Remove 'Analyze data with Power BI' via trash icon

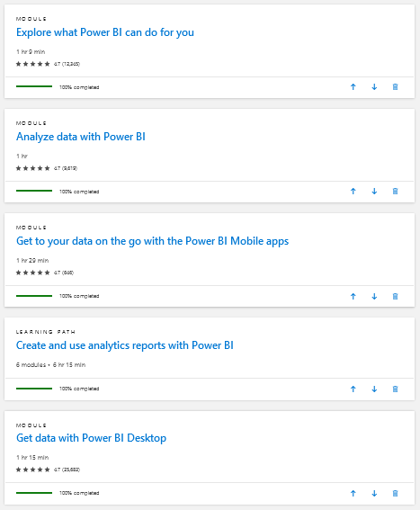click(396, 192)
